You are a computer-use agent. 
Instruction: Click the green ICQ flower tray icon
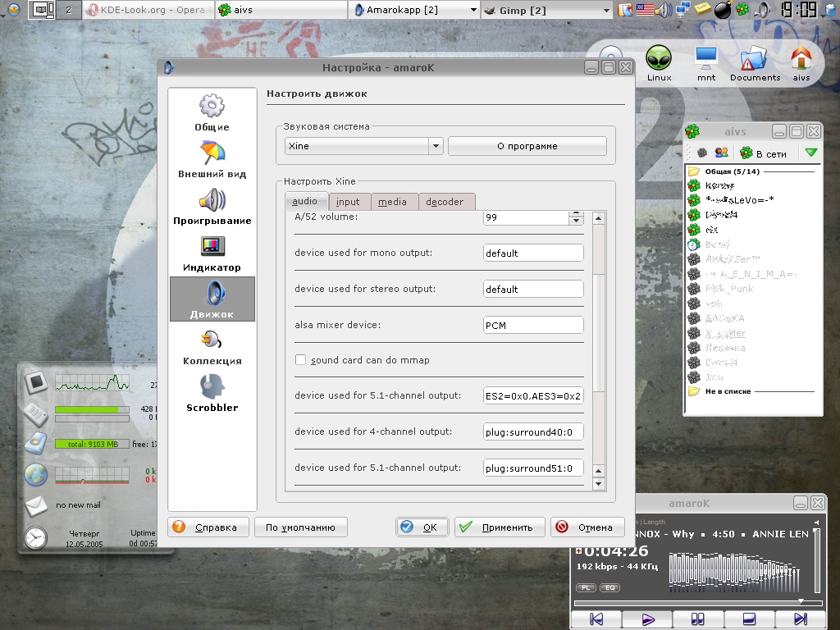[x=742, y=10]
